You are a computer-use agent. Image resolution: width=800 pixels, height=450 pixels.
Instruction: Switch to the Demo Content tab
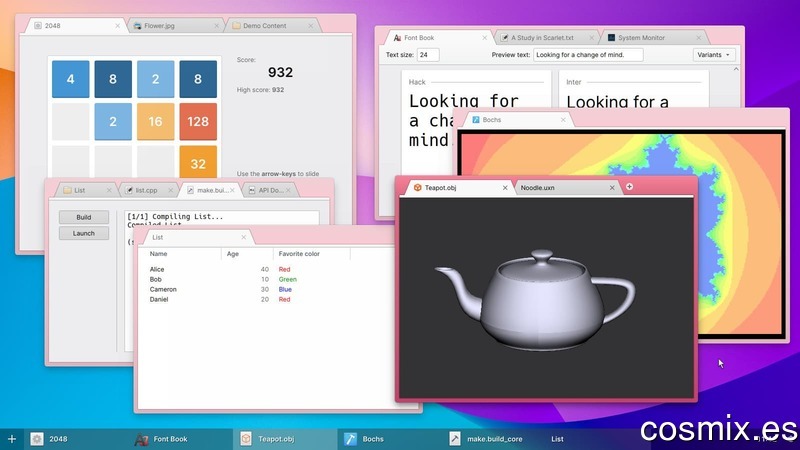point(273,26)
